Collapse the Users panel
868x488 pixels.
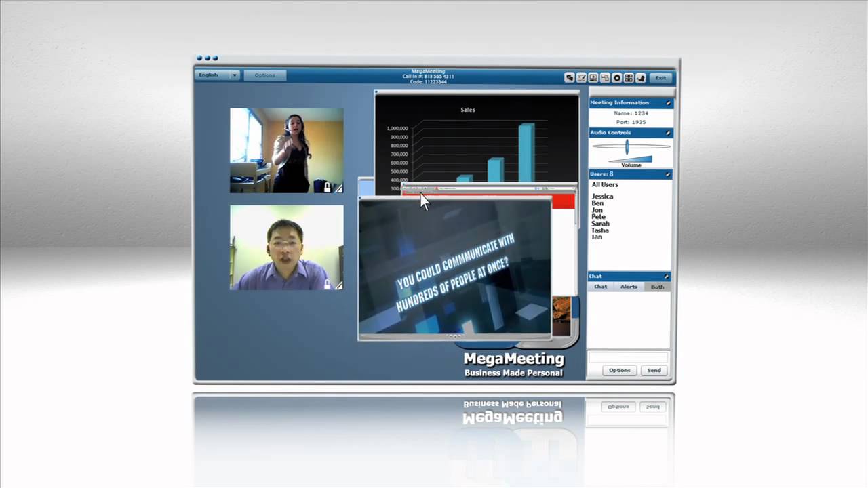coord(668,175)
